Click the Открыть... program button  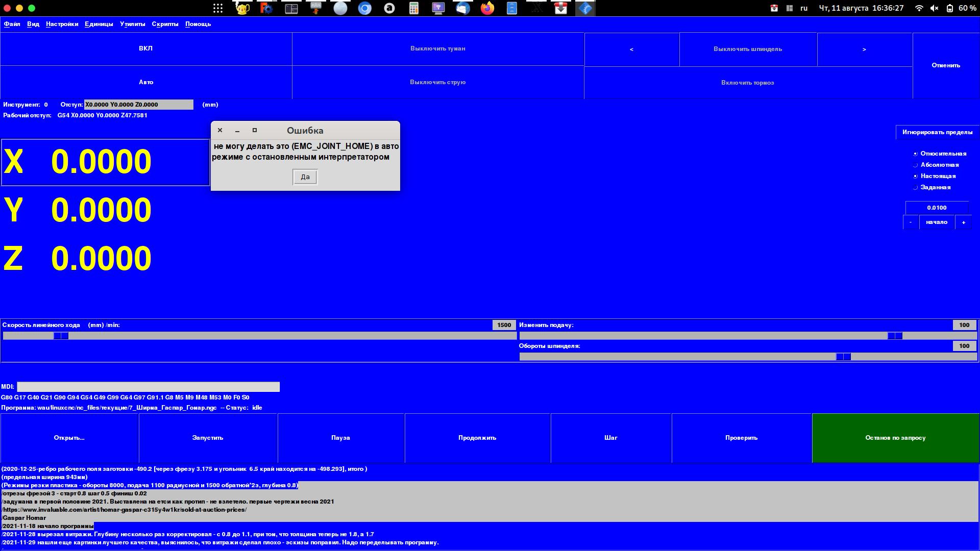click(69, 438)
